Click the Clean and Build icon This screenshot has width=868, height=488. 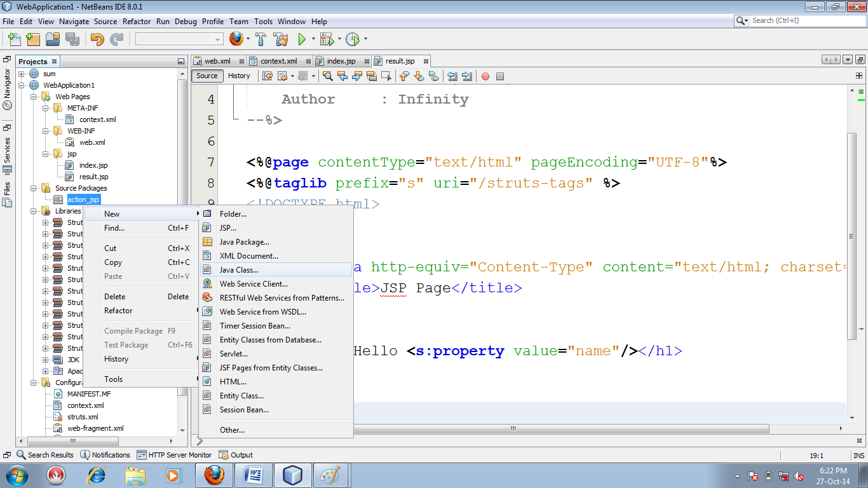pyautogui.click(x=281, y=39)
